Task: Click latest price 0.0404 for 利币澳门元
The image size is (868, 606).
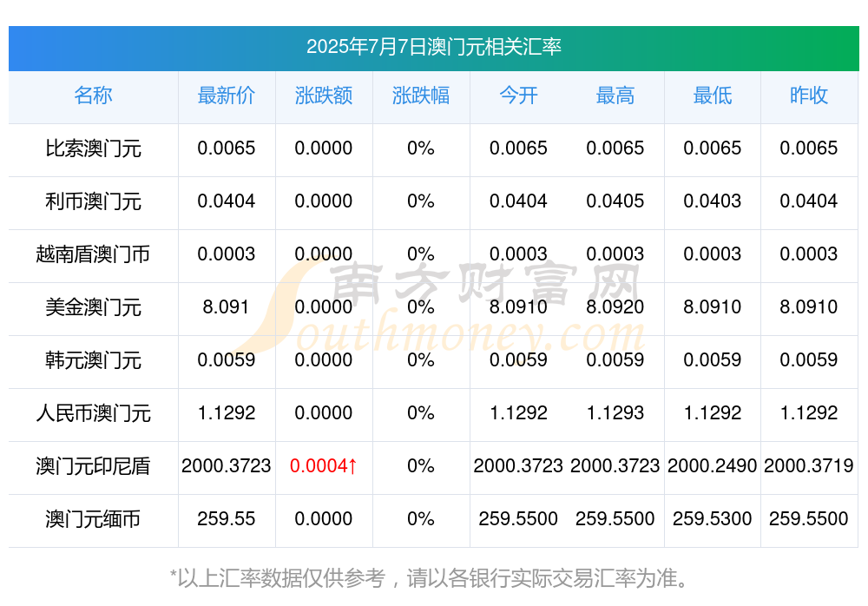Action: point(227,201)
